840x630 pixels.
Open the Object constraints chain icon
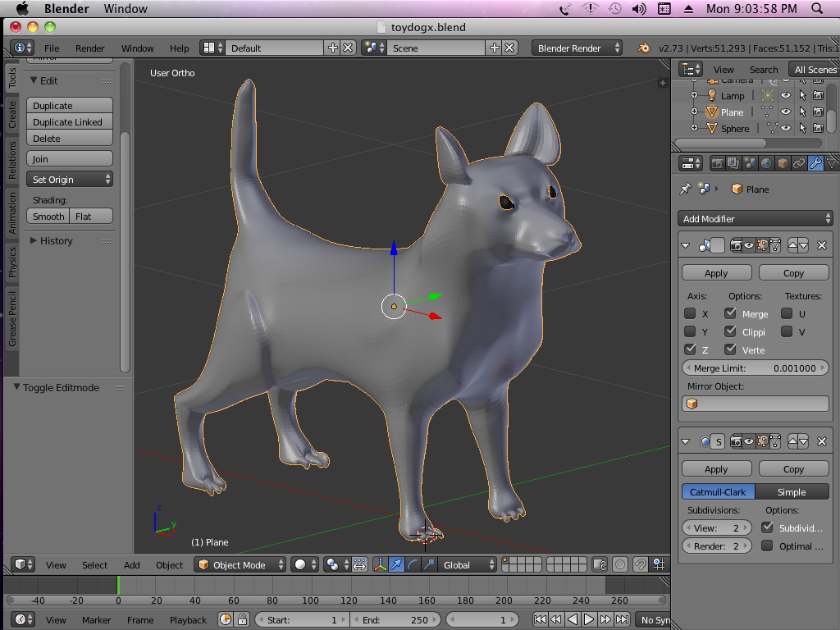(x=798, y=163)
